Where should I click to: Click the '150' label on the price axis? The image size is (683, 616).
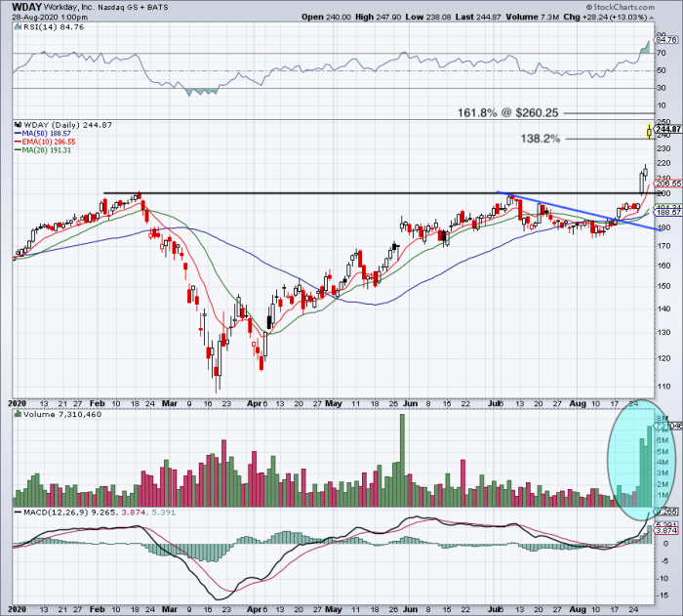[664, 286]
